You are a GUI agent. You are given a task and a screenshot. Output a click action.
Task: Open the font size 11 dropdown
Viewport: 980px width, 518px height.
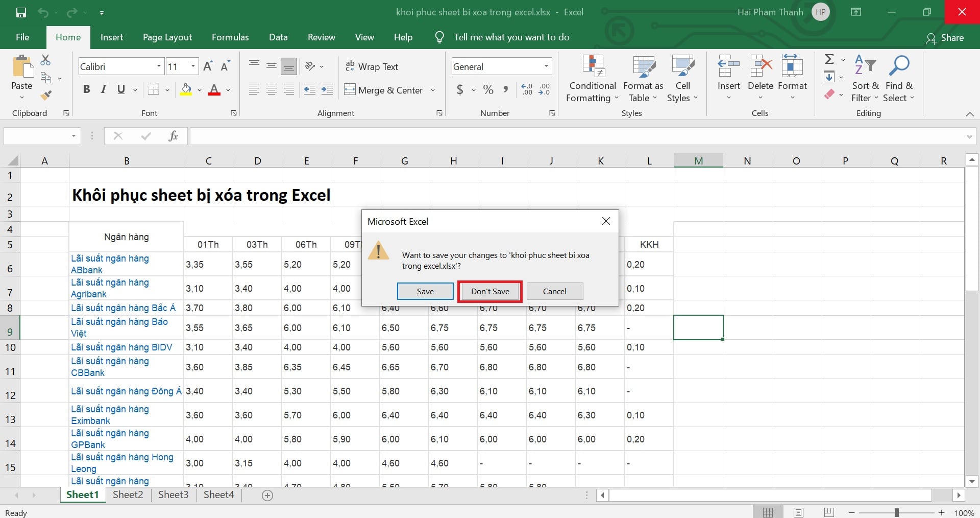(x=193, y=66)
